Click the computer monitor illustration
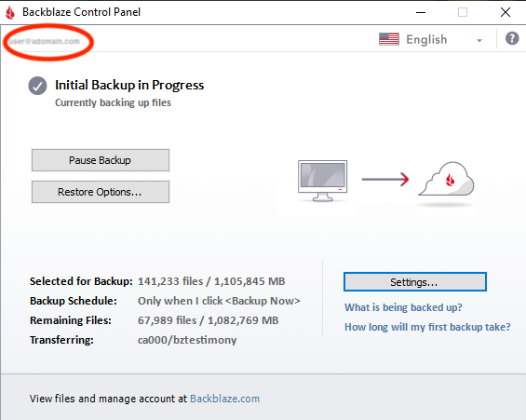 (322, 181)
